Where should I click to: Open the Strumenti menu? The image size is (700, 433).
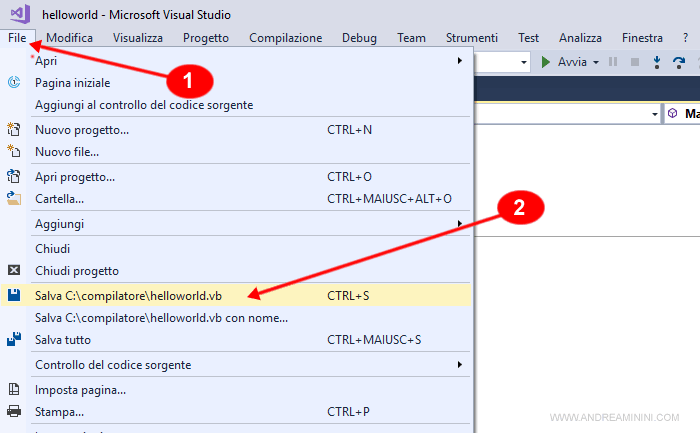click(x=471, y=38)
